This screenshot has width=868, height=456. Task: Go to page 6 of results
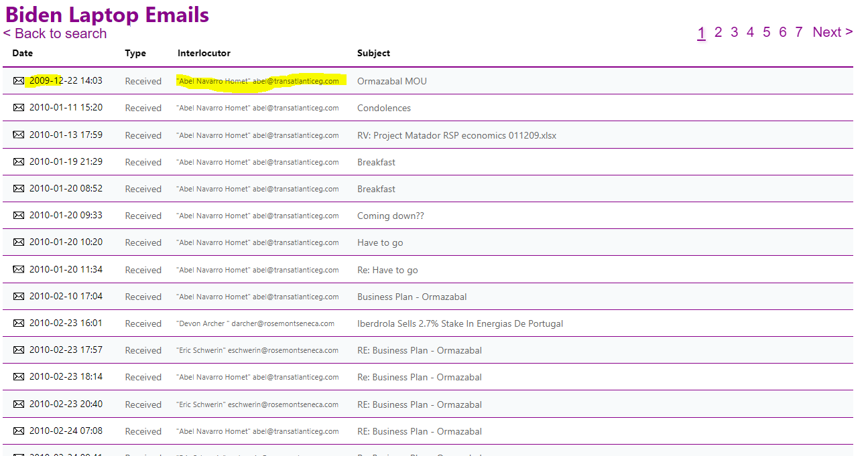point(782,32)
